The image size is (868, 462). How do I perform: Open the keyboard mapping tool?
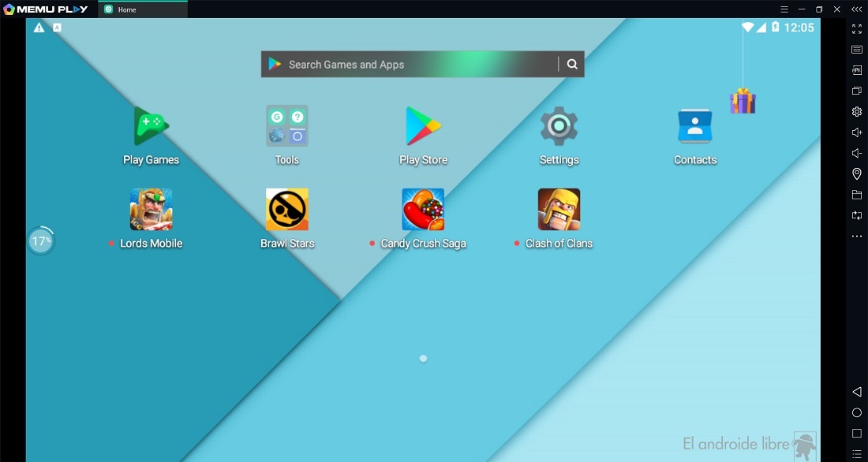pyautogui.click(x=856, y=50)
